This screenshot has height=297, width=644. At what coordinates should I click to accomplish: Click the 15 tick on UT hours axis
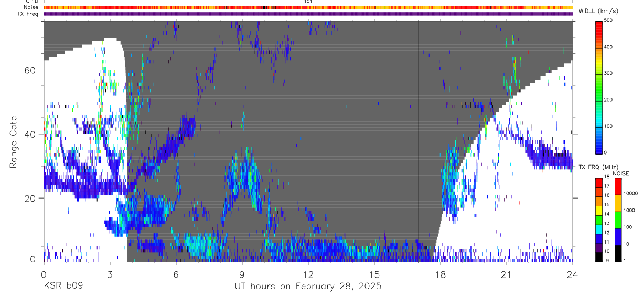374,274
